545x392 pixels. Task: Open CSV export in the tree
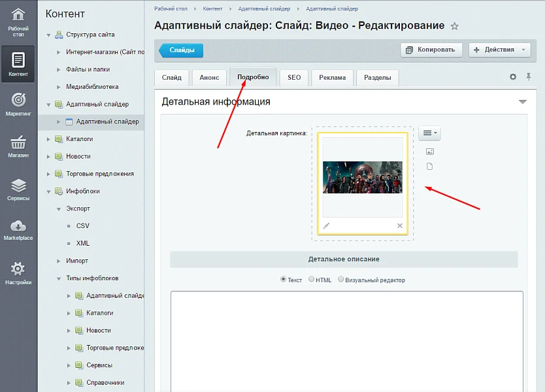pos(83,226)
